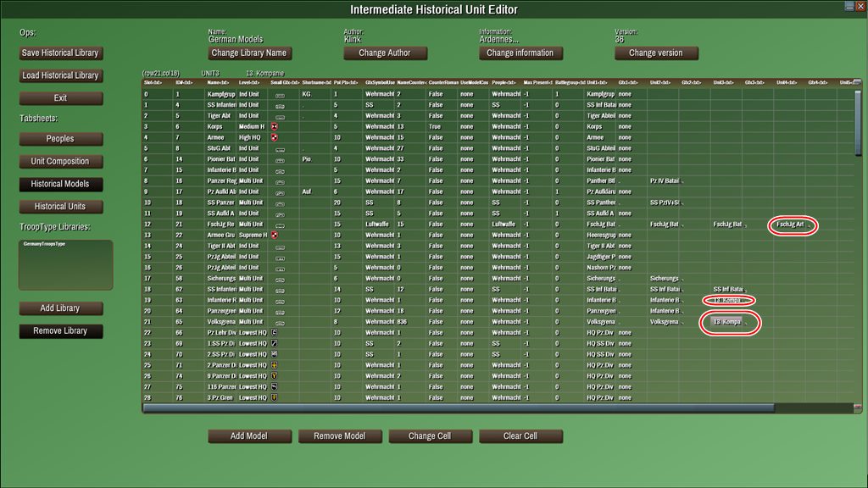Screen dimensions: 868x488
Task: Select the '836' NameCounter cell
Action: pos(402,322)
